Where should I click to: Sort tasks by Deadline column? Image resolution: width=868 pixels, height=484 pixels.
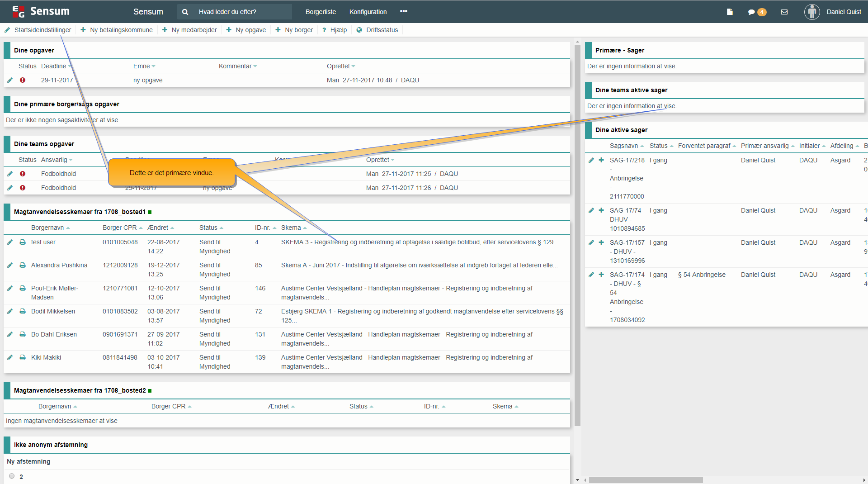click(54, 66)
